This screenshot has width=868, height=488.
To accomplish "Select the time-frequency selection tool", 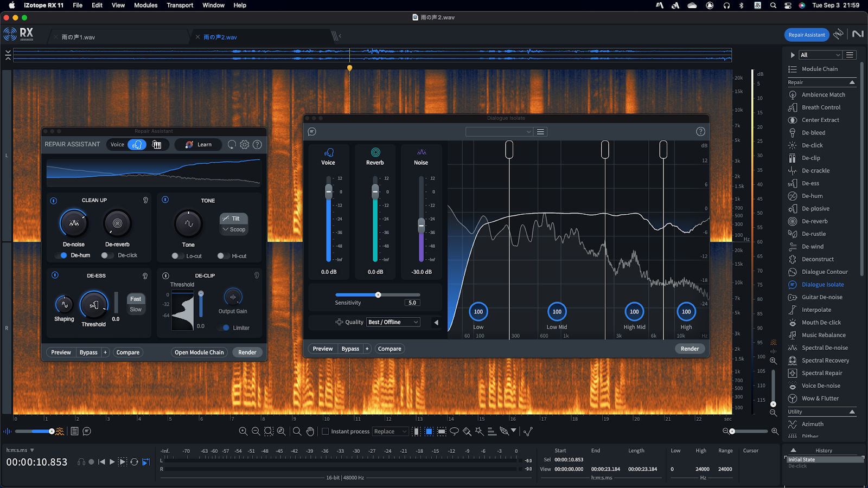I will pyautogui.click(x=429, y=432).
